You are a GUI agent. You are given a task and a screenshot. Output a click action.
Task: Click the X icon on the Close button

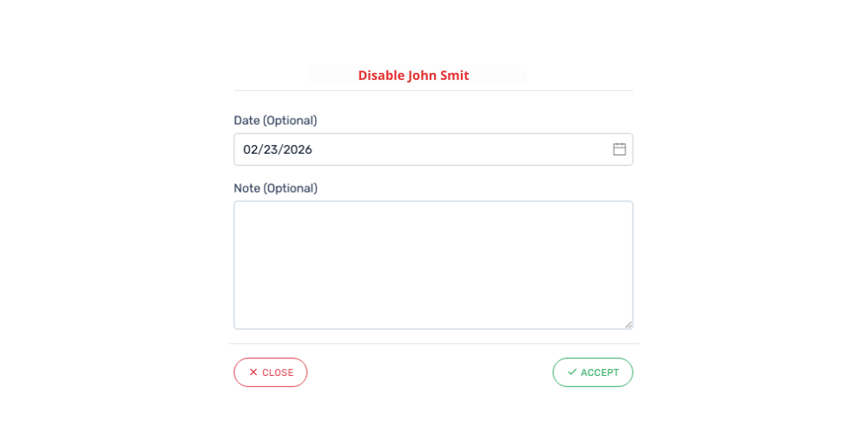pos(253,372)
